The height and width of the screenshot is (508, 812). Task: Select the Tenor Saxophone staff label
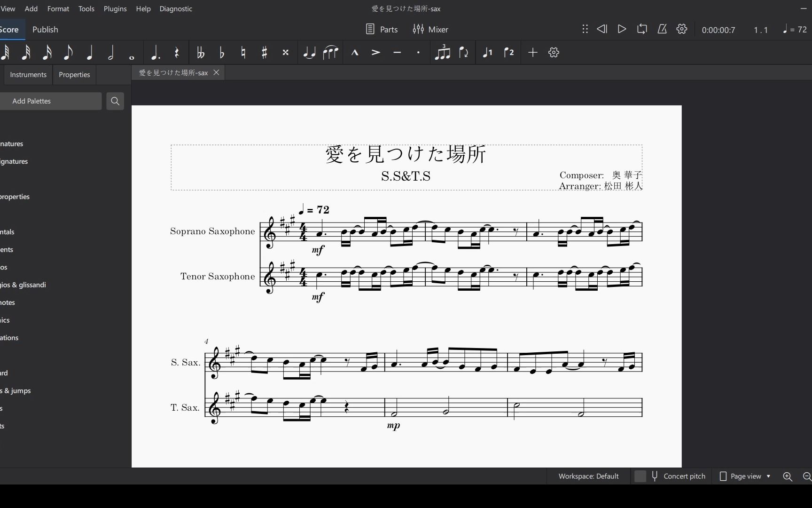[218, 276]
